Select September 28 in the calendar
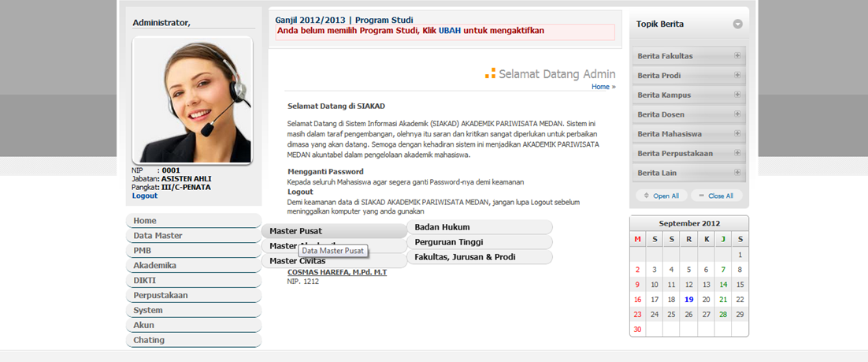868x362 pixels. click(723, 315)
